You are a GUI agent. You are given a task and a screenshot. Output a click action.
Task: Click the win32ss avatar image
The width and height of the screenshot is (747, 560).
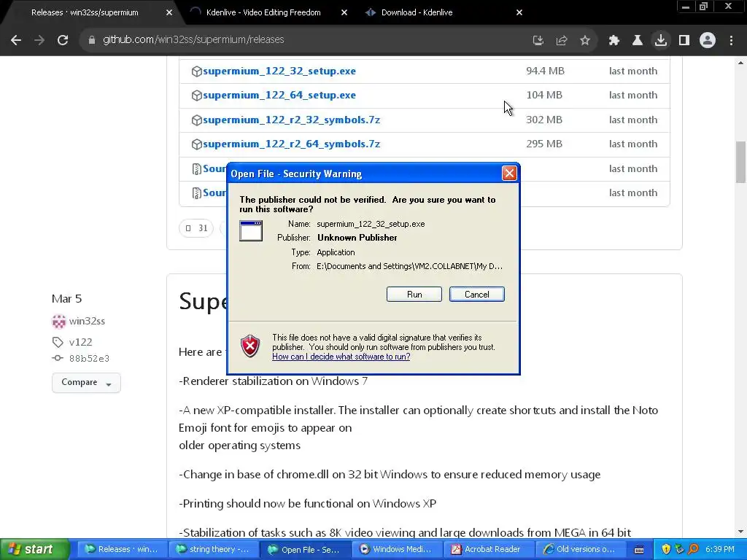58,322
